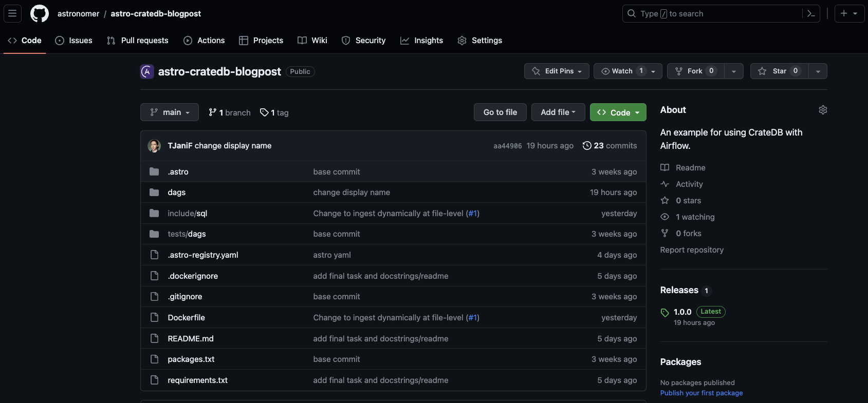Image resolution: width=868 pixels, height=403 pixels.
Task: Open the command palette icon in search bar
Action: point(811,14)
